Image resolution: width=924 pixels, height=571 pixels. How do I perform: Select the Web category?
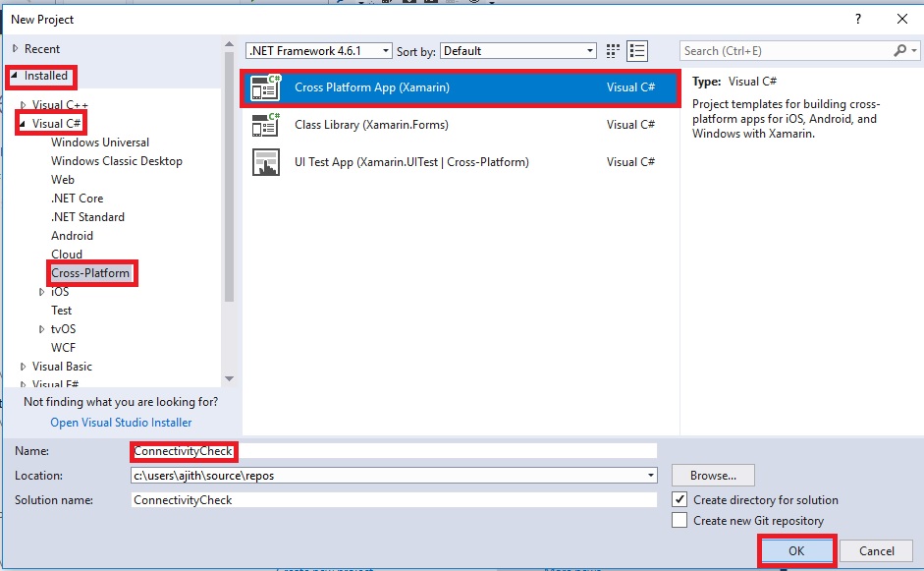coord(63,180)
